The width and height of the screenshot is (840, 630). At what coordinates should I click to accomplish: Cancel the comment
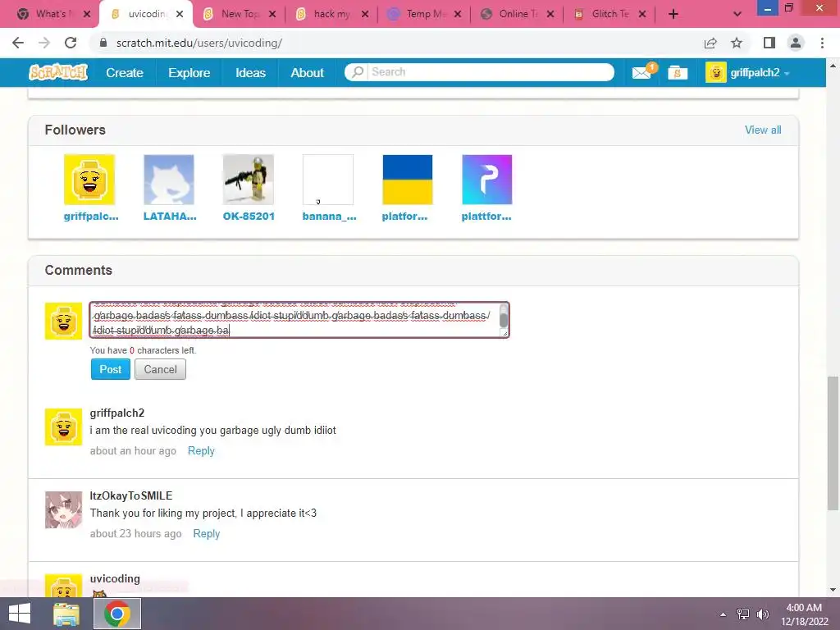click(160, 369)
